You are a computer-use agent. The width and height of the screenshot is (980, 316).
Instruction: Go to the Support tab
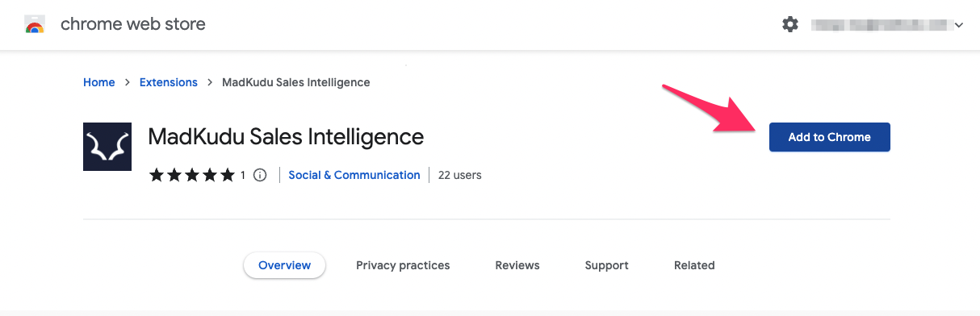click(607, 265)
